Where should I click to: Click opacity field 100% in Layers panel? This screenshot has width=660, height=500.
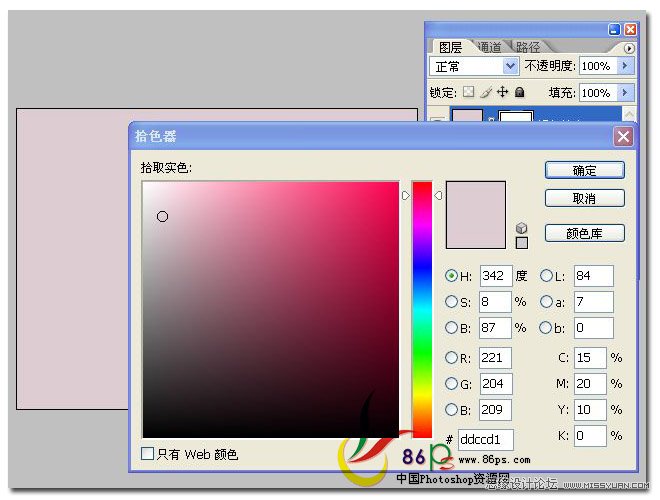599,66
